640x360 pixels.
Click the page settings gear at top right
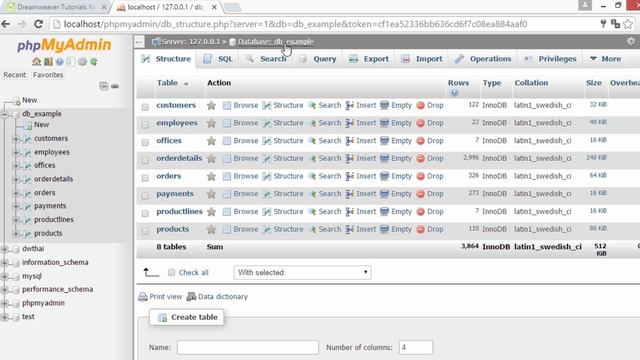click(631, 41)
